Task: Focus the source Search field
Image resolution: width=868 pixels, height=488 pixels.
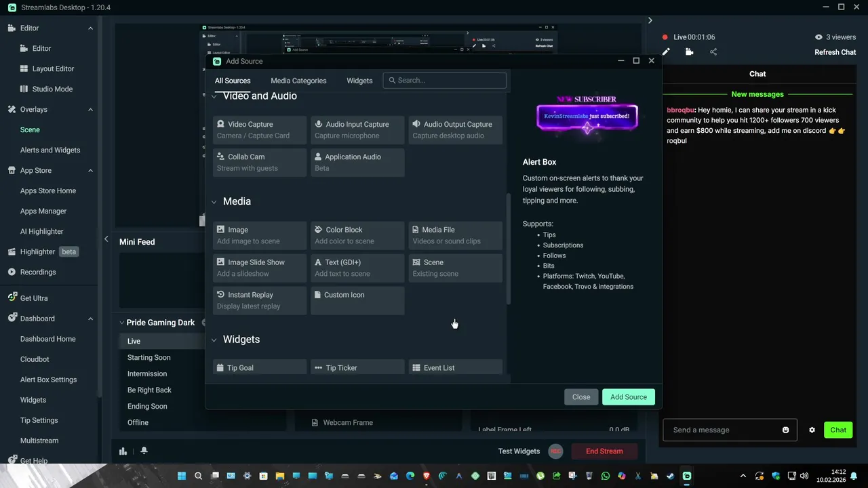Action: (445, 80)
